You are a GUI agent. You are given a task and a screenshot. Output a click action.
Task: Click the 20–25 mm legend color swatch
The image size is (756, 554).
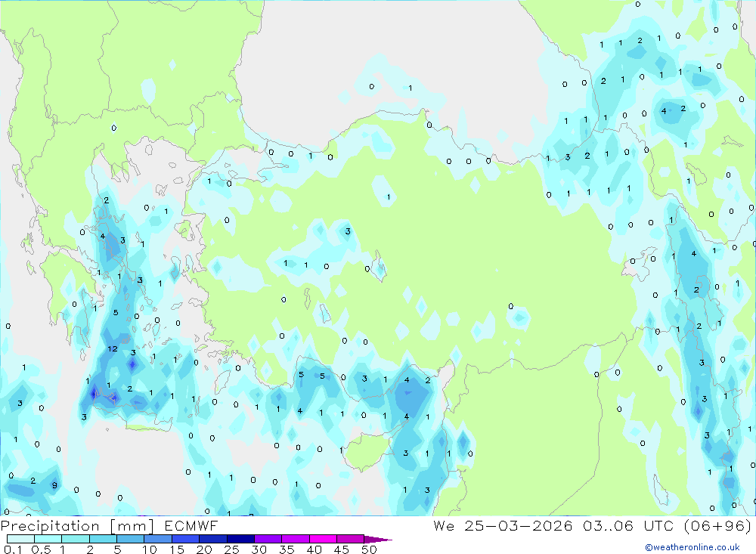coord(213,539)
